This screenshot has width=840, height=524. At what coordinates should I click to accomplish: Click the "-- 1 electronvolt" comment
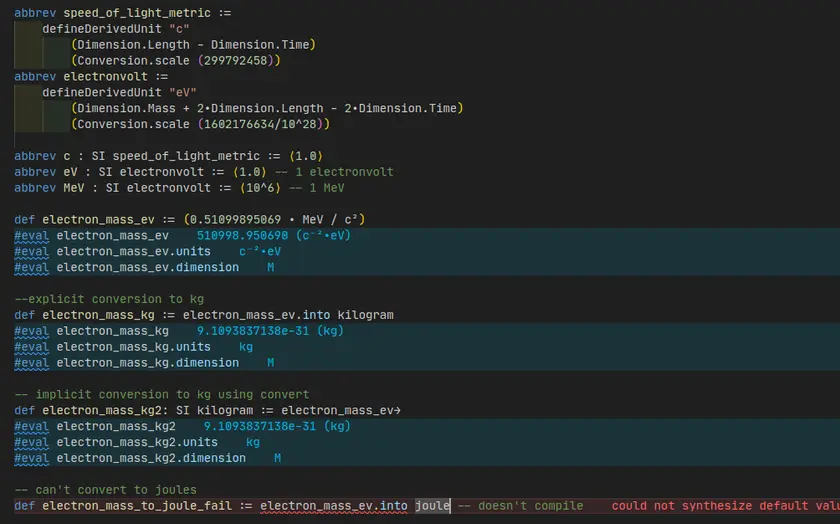(x=337, y=172)
